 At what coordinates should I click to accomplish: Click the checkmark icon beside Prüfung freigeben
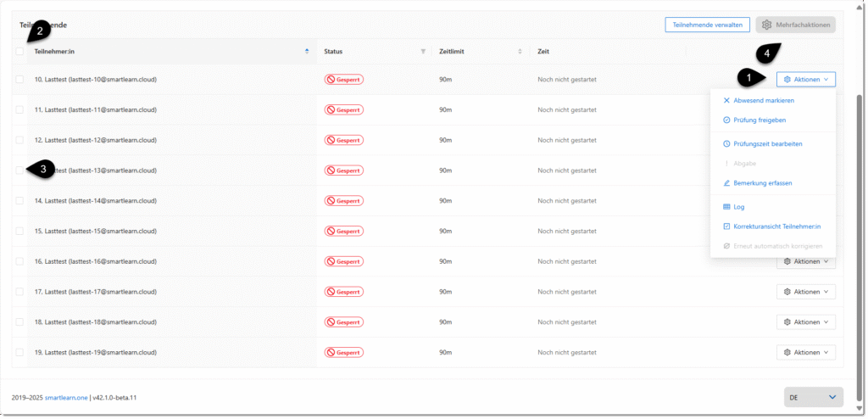(x=726, y=120)
